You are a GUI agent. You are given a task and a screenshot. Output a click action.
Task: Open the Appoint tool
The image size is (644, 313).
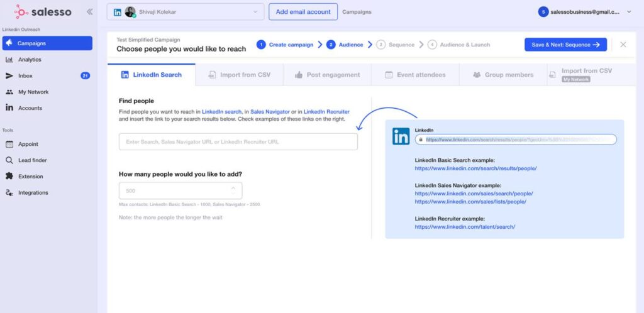point(28,144)
